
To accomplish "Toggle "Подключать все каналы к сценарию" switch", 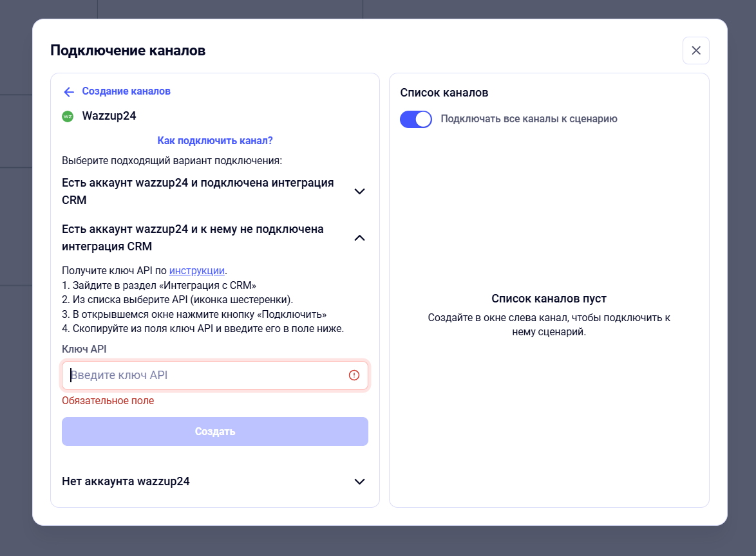I will (416, 119).
